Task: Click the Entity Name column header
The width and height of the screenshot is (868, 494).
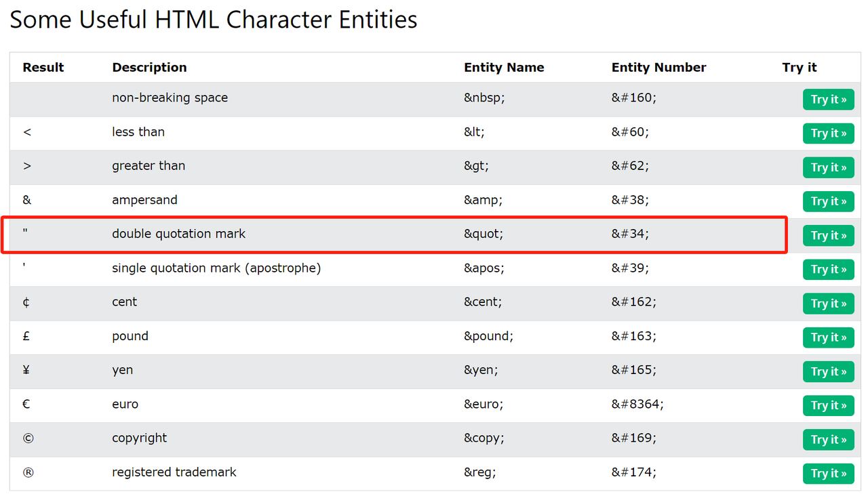Action: [504, 67]
